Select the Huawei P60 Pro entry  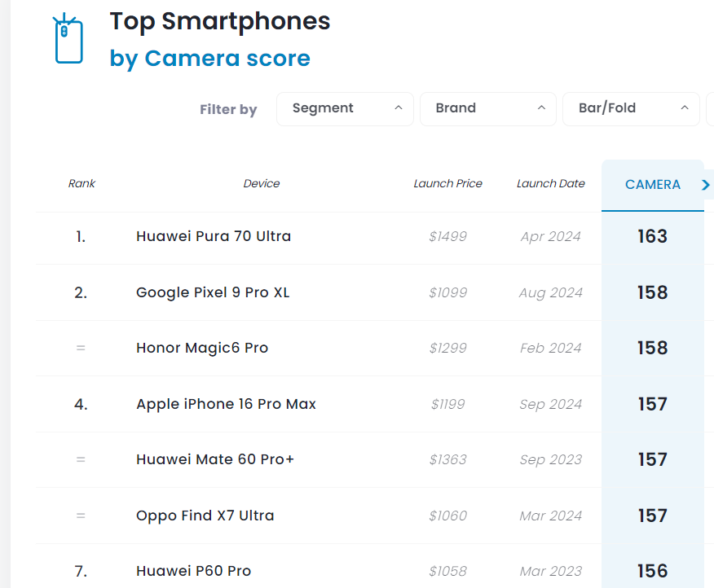[193, 571]
